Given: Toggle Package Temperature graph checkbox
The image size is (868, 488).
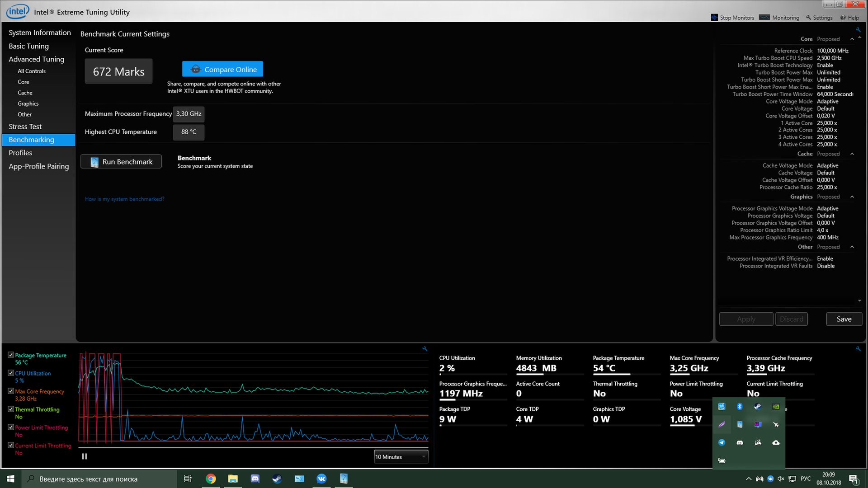Looking at the screenshot, I should click(x=11, y=355).
